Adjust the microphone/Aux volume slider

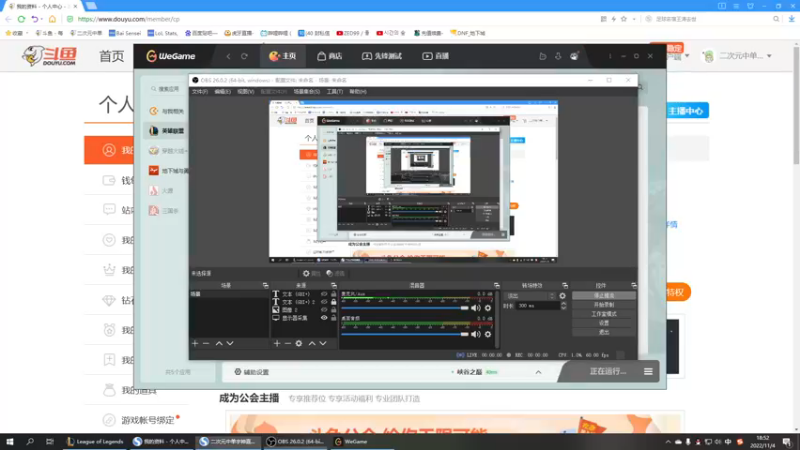coord(405,308)
